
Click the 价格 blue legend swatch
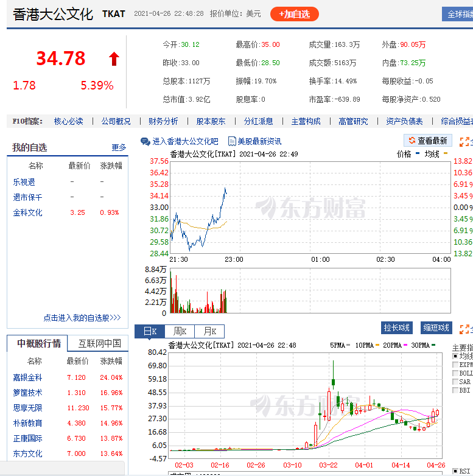[x=418, y=153]
